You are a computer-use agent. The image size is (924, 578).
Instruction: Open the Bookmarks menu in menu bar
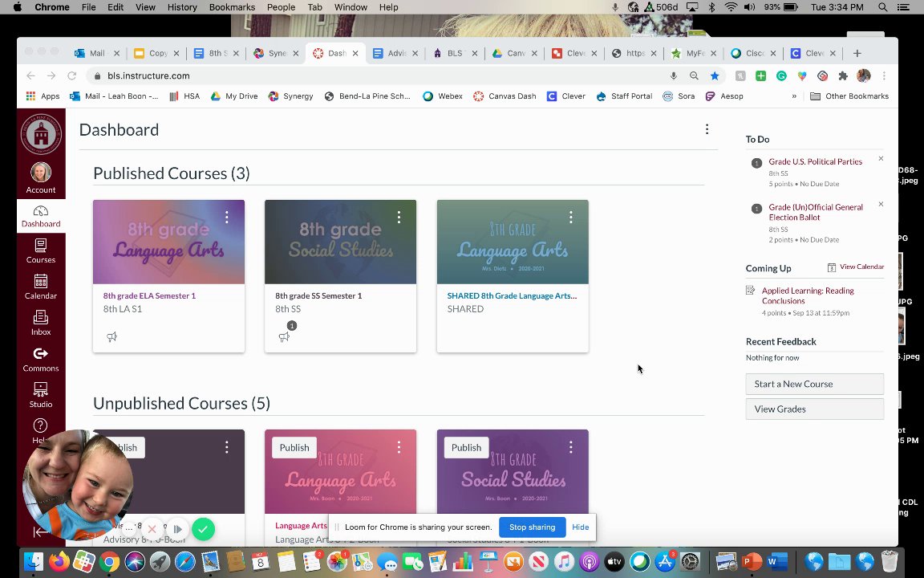232,7
